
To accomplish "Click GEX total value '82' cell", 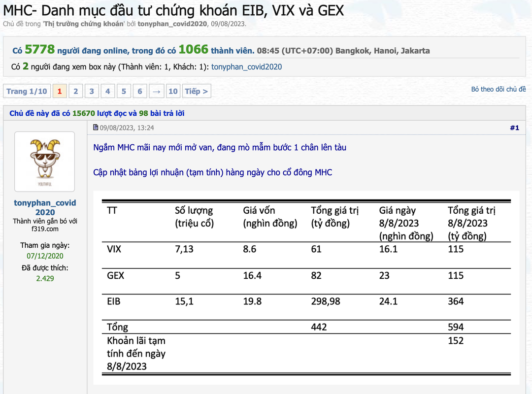I will pyautogui.click(x=316, y=276).
